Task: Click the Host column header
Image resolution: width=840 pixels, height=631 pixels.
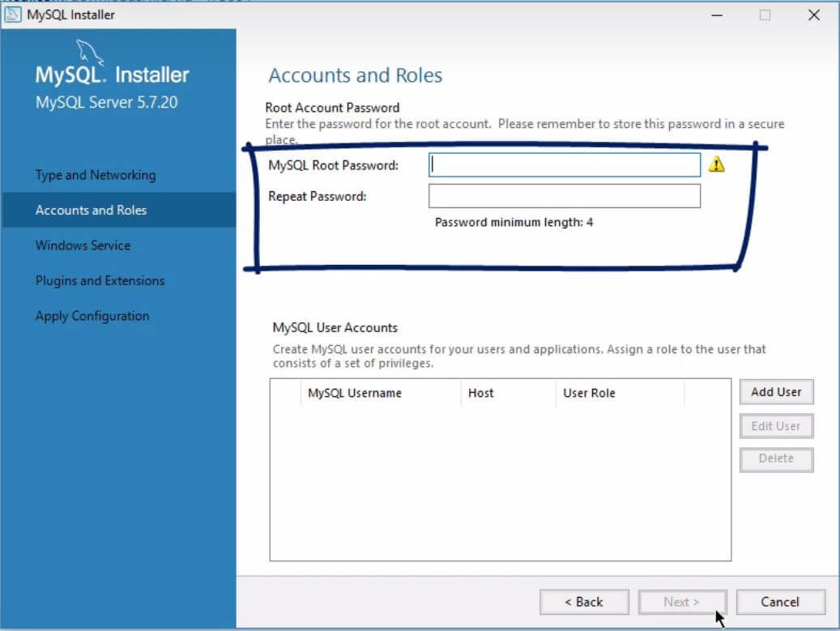Action: (x=481, y=393)
